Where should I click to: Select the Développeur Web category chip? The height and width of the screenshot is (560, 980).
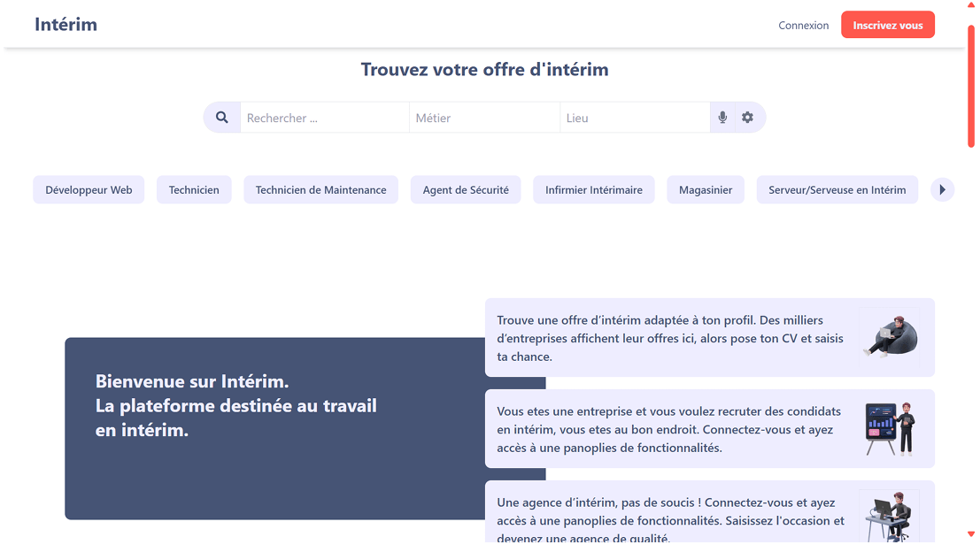pyautogui.click(x=89, y=190)
